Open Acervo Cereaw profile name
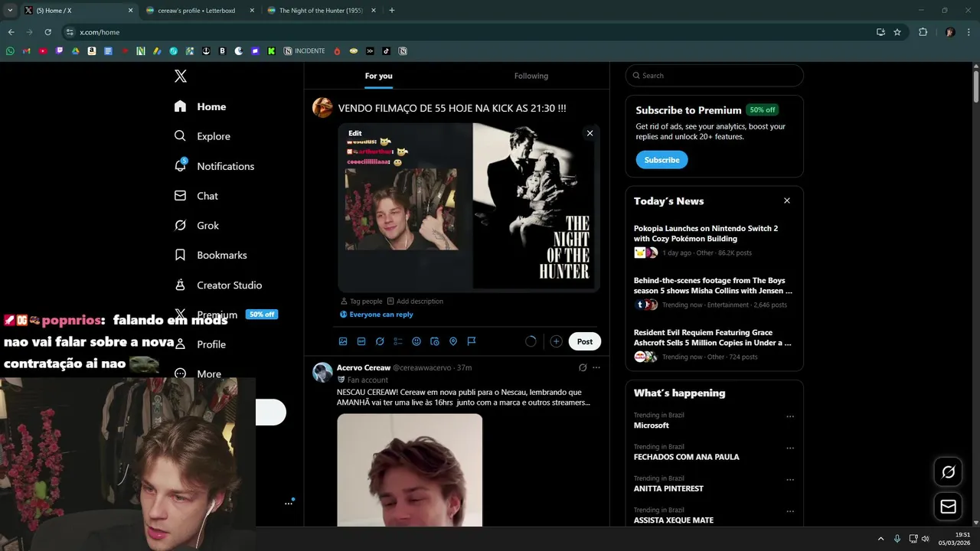Screen dimensions: 980x551 [x=364, y=368]
